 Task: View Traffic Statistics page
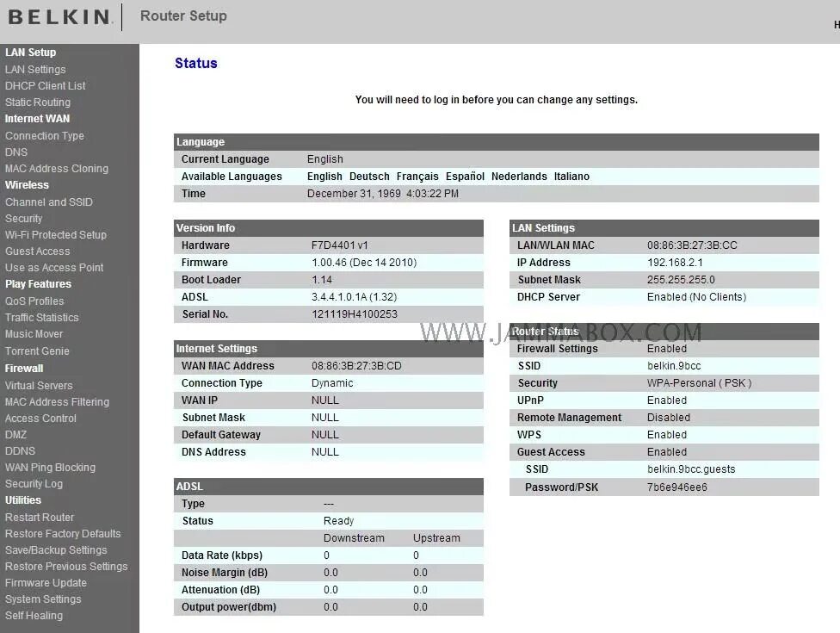(x=42, y=317)
